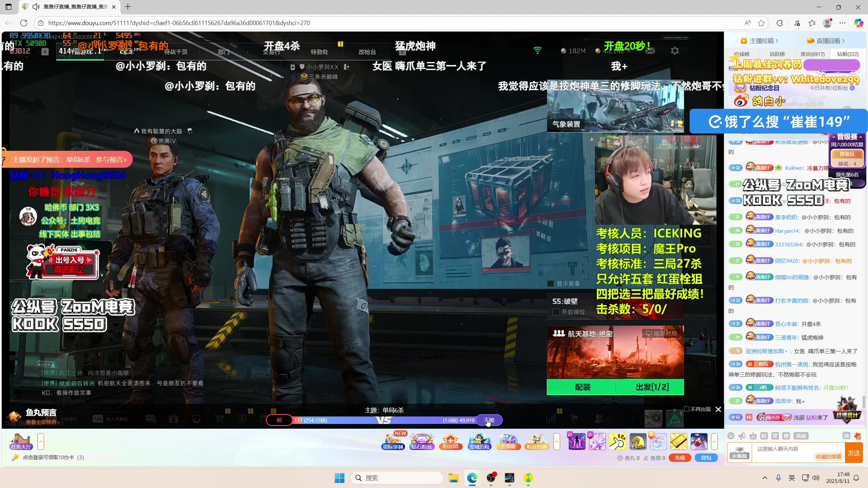The width and height of the screenshot is (868, 488).
Task: Open the 背包 backpack button
Action: [706, 458]
